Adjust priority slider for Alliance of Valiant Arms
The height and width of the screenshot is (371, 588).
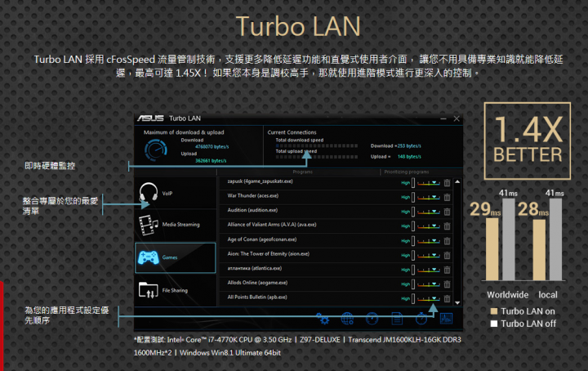point(429,226)
